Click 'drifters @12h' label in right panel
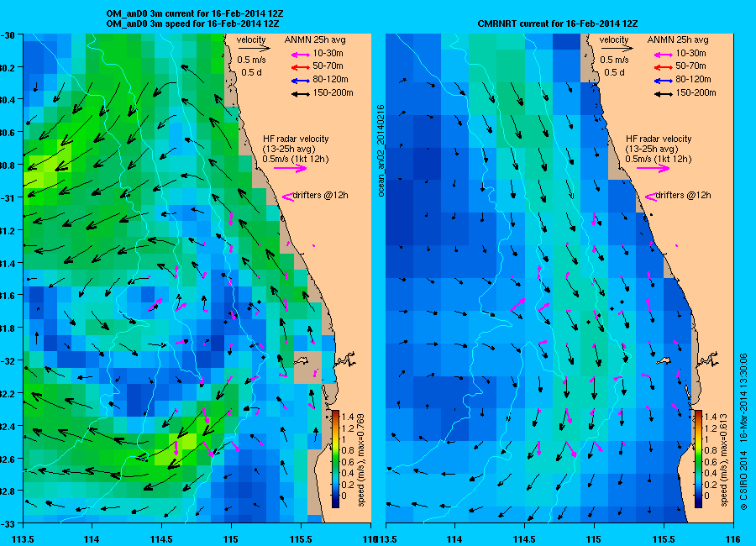 [x=684, y=196]
